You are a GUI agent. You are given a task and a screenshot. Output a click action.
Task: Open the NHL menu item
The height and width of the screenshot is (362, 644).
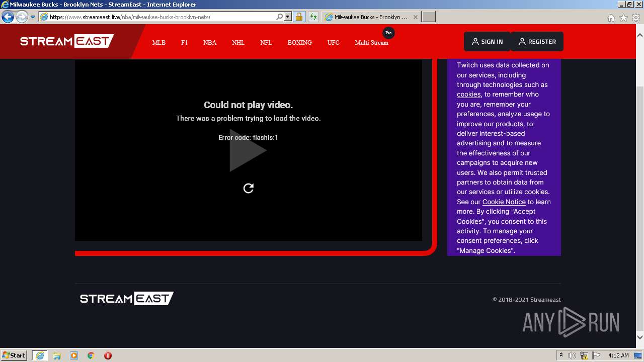pyautogui.click(x=238, y=43)
